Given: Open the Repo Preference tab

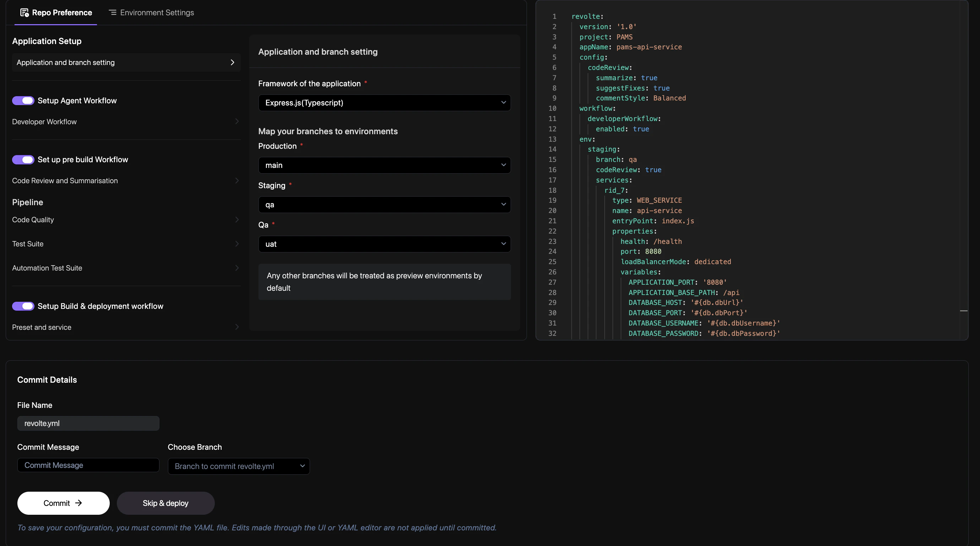Looking at the screenshot, I should [55, 12].
